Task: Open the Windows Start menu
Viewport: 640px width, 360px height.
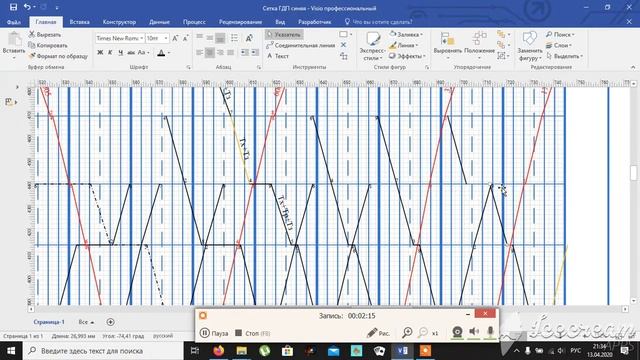Action: coord(11,351)
